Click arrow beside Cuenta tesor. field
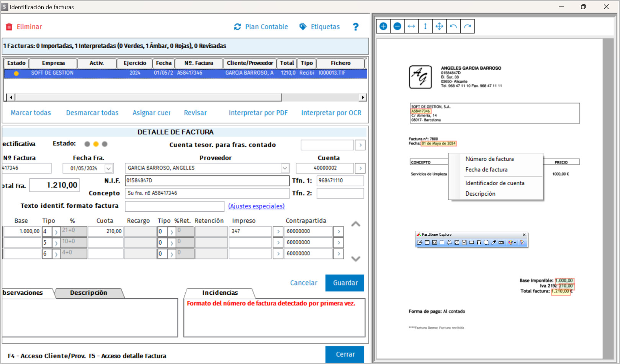 point(360,145)
